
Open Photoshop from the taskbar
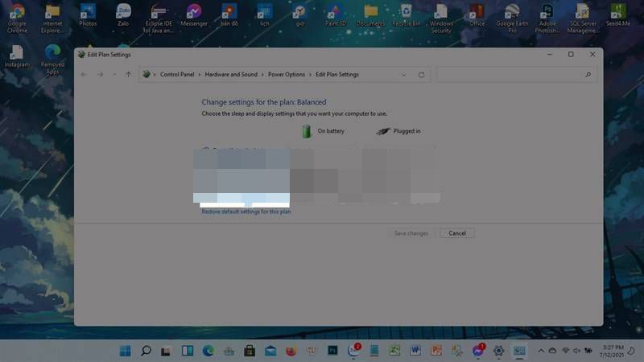click(x=332, y=351)
